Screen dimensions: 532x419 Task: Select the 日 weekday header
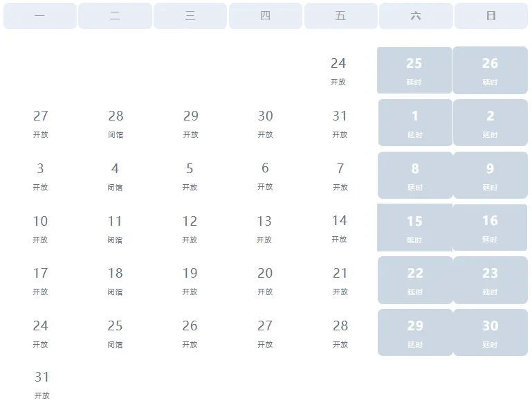coord(491,16)
